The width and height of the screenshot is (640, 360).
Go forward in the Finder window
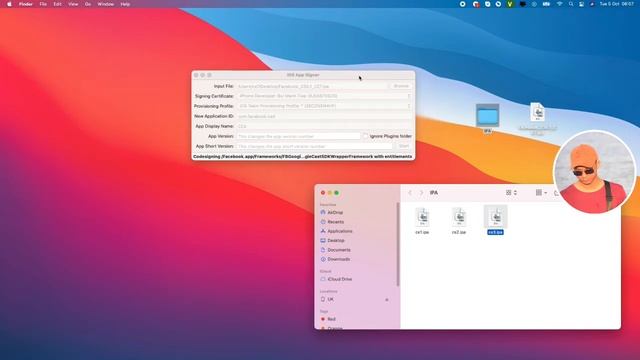click(421, 193)
